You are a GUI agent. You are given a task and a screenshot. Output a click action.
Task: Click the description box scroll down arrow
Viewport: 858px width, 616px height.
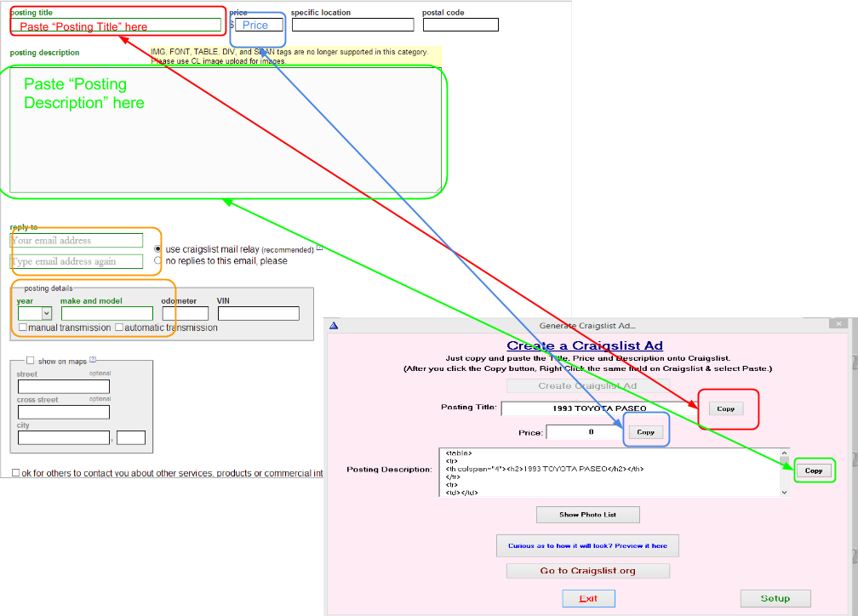point(784,492)
